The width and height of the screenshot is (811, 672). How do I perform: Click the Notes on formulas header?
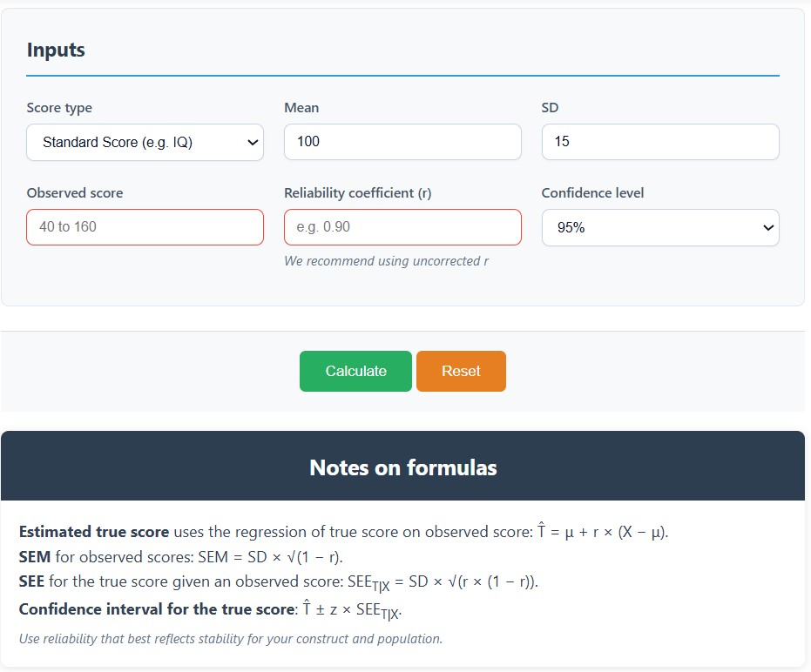click(x=405, y=467)
